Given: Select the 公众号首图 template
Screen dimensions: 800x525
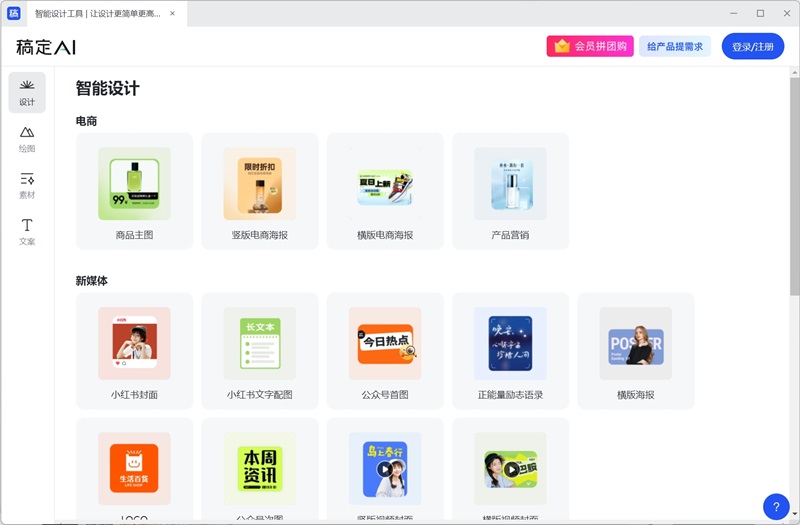Looking at the screenshot, I should point(385,351).
